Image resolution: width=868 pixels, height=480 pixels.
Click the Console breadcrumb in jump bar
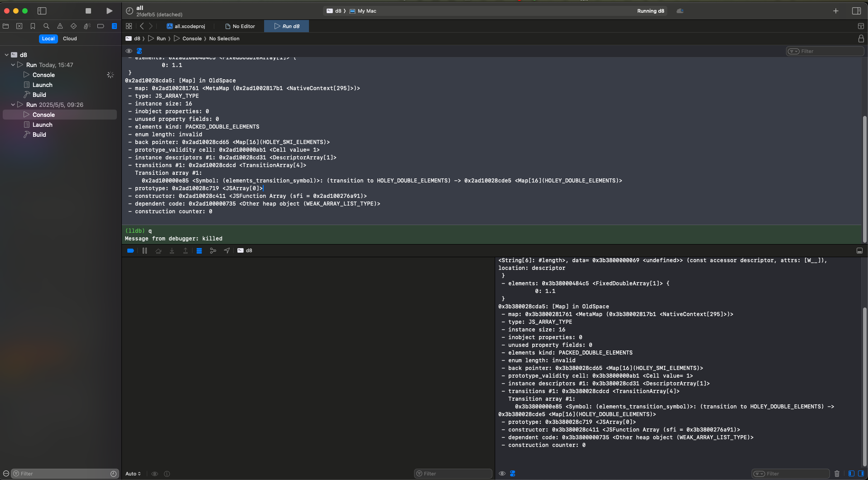[x=188, y=38]
